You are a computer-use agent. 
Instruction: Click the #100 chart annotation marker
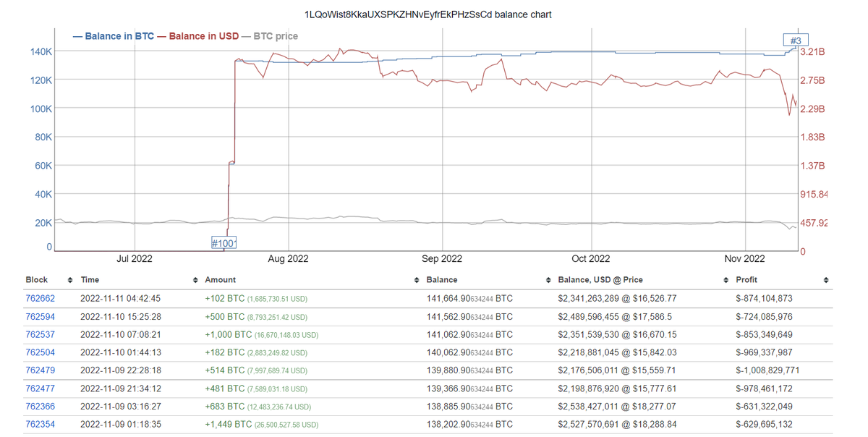(x=223, y=243)
